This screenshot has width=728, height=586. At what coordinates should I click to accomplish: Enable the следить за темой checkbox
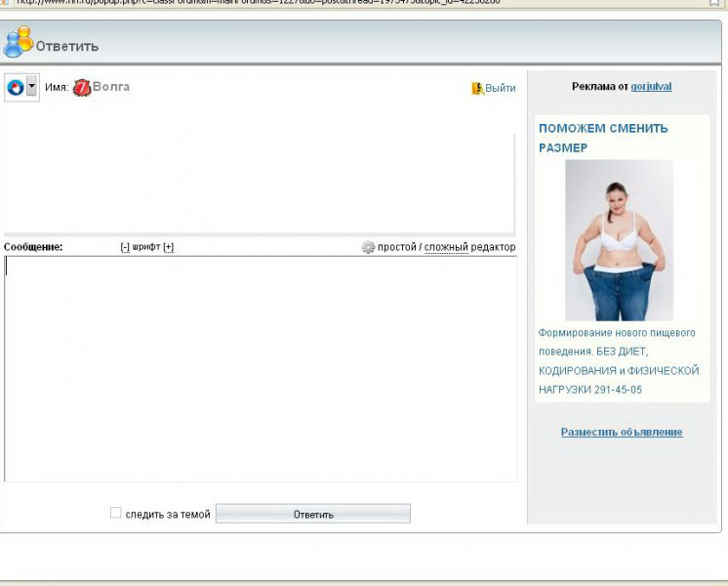(116, 513)
